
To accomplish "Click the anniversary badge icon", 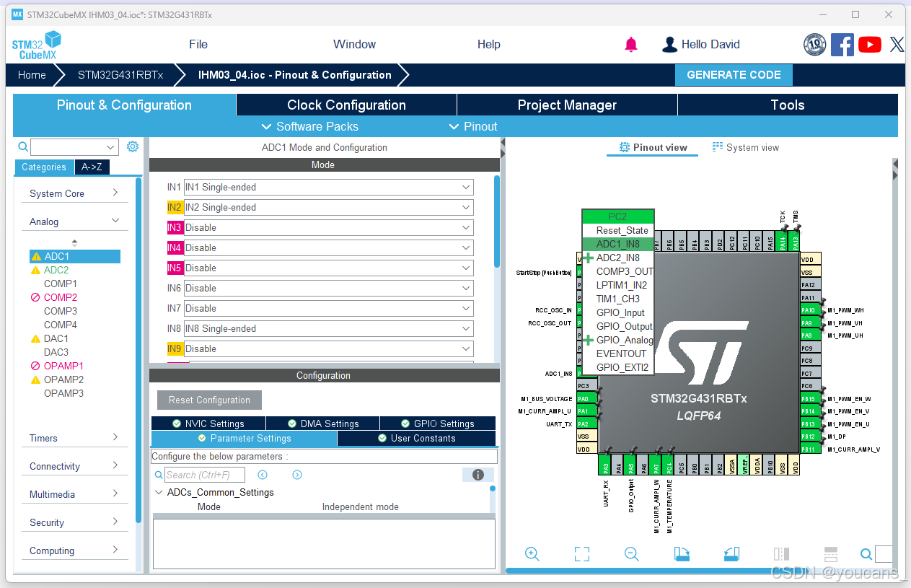I will coord(814,45).
